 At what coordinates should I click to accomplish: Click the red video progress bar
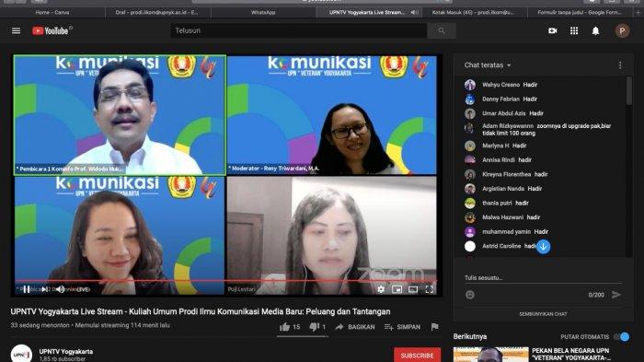pyautogui.click(x=225, y=281)
